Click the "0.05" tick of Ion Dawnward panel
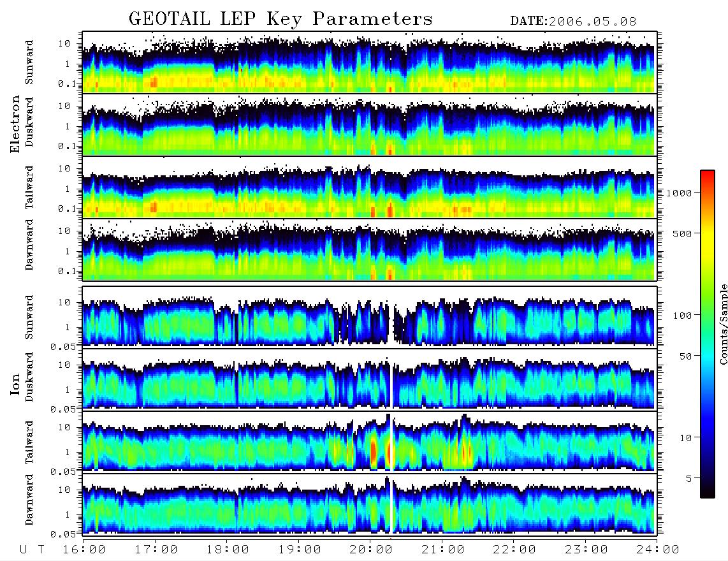 pyautogui.click(x=62, y=534)
